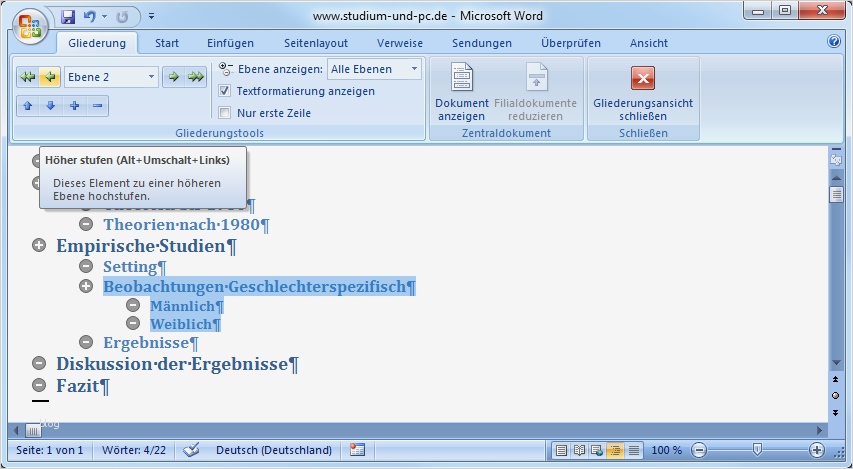Image resolution: width=853 pixels, height=469 pixels.
Task: Click the 100 % zoom level
Action: 666,450
